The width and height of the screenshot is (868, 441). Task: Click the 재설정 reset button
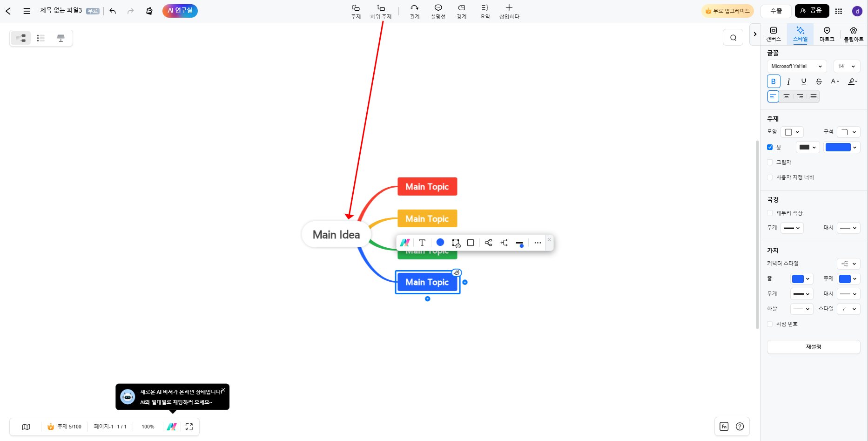[x=813, y=347]
